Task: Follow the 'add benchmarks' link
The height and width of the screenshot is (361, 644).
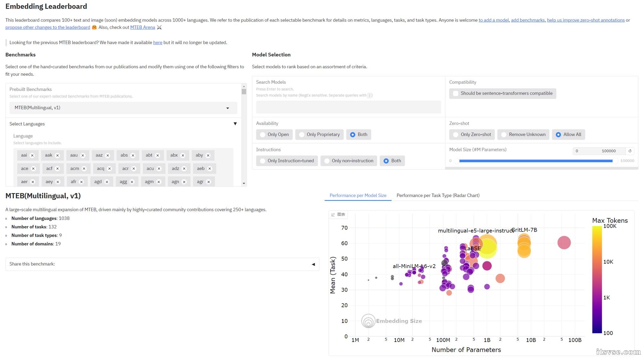Action: click(528, 20)
